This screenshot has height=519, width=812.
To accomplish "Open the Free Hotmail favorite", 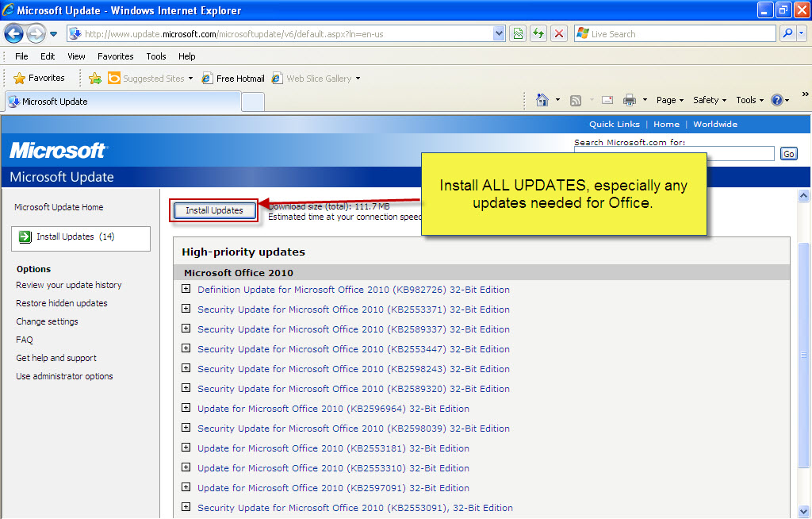I will 234,79.
